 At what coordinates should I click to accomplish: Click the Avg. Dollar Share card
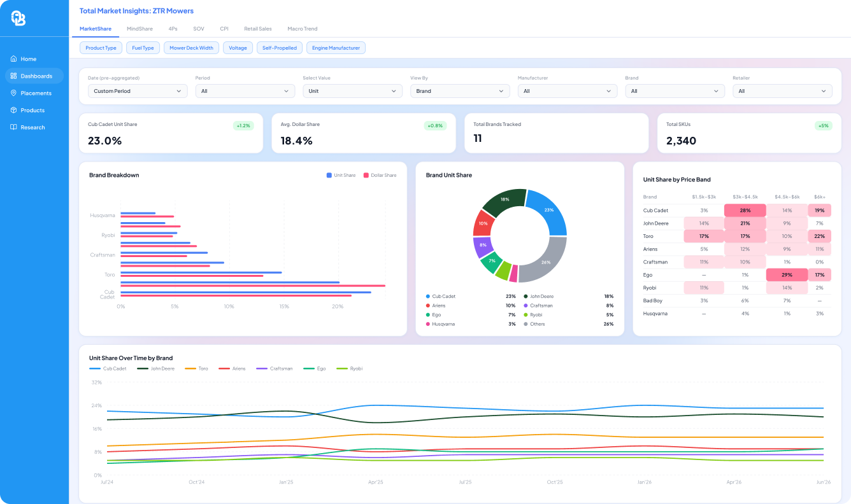(x=364, y=133)
